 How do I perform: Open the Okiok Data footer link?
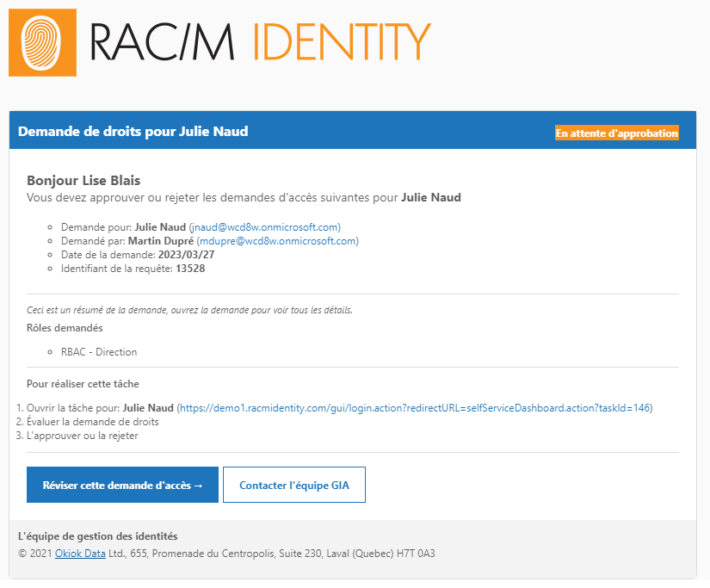pyautogui.click(x=80, y=553)
